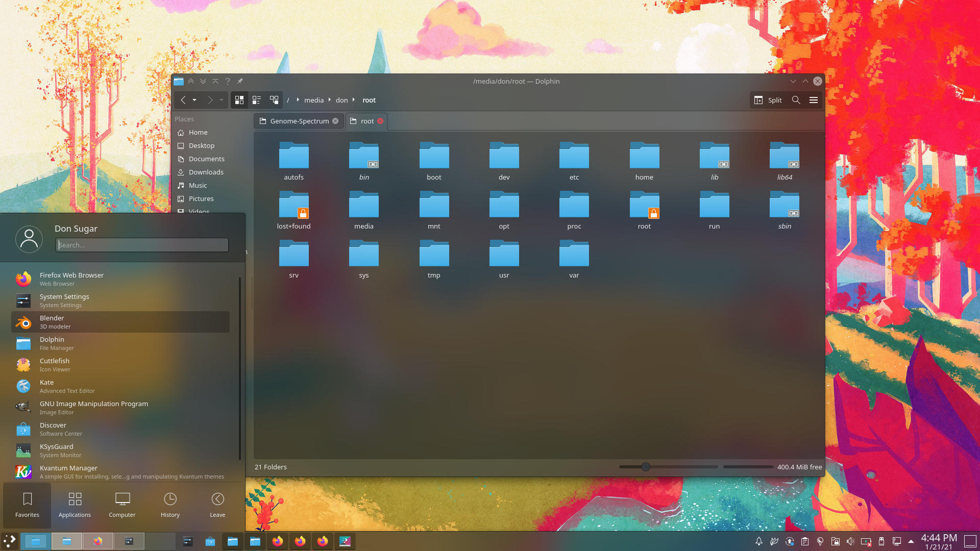Go back in Dolphin navigation
The width and height of the screenshot is (980, 551).
click(x=183, y=100)
